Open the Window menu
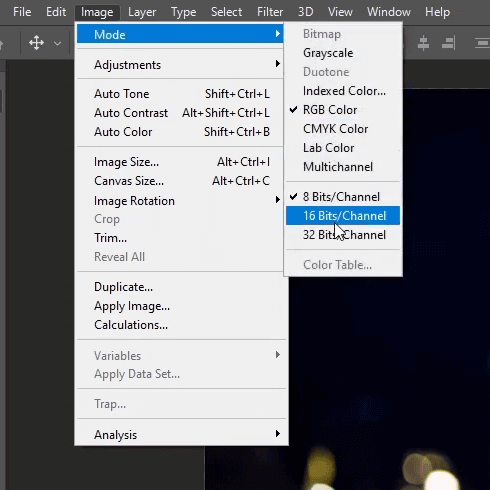The height and width of the screenshot is (490, 490). pos(389,12)
